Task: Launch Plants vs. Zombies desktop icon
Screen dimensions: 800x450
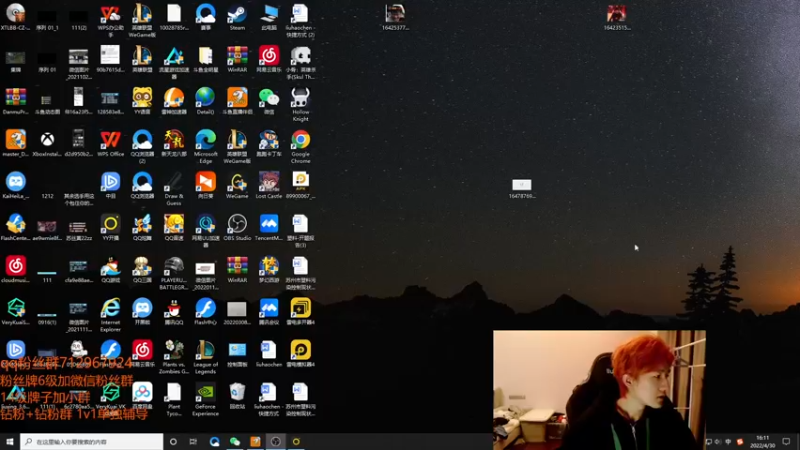Action: 173,351
